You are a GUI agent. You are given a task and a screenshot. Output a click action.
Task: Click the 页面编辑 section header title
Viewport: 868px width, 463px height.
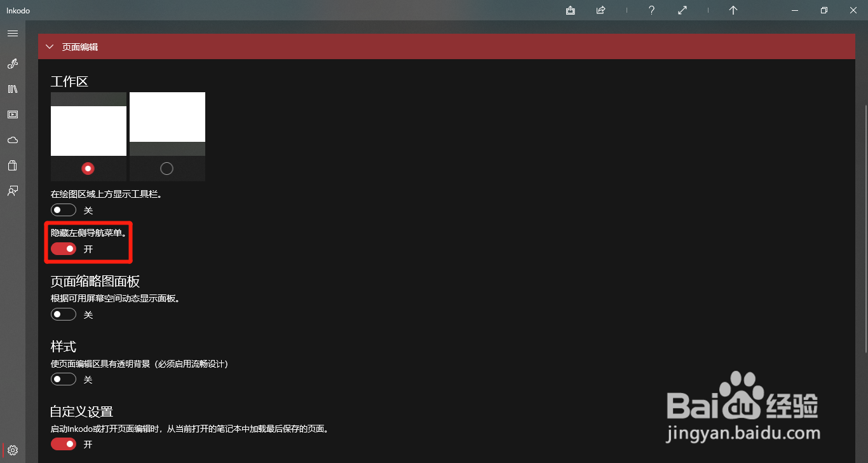(x=79, y=46)
